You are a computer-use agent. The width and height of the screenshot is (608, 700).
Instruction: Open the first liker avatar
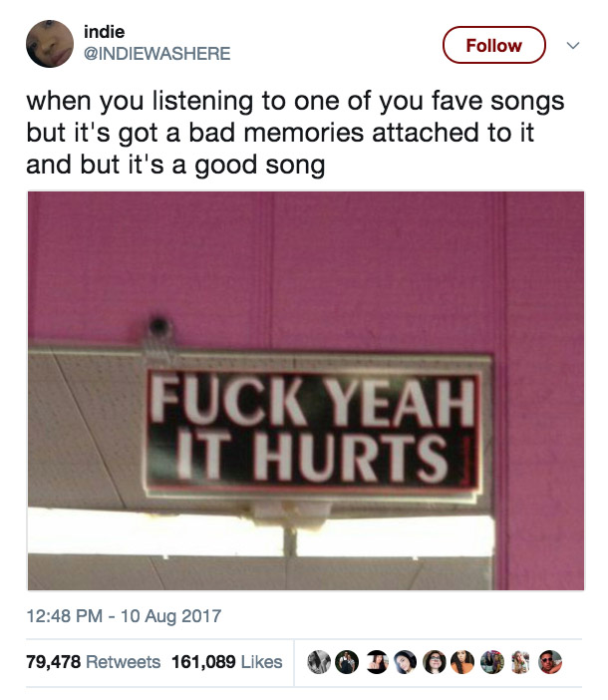click(x=319, y=662)
